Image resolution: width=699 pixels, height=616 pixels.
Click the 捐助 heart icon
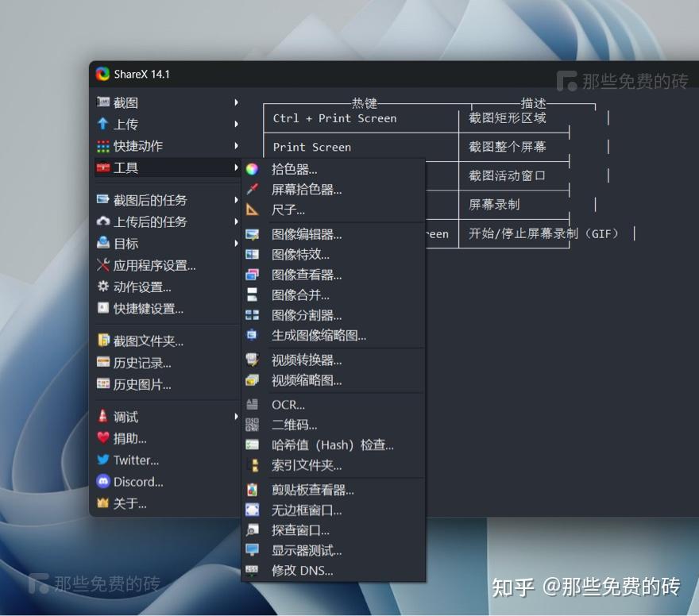click(x=103, y=438)
